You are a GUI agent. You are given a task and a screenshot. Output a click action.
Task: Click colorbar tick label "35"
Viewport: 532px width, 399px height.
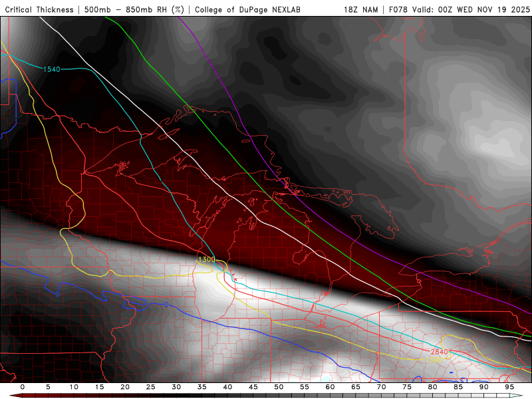click(x=202, y=387)
